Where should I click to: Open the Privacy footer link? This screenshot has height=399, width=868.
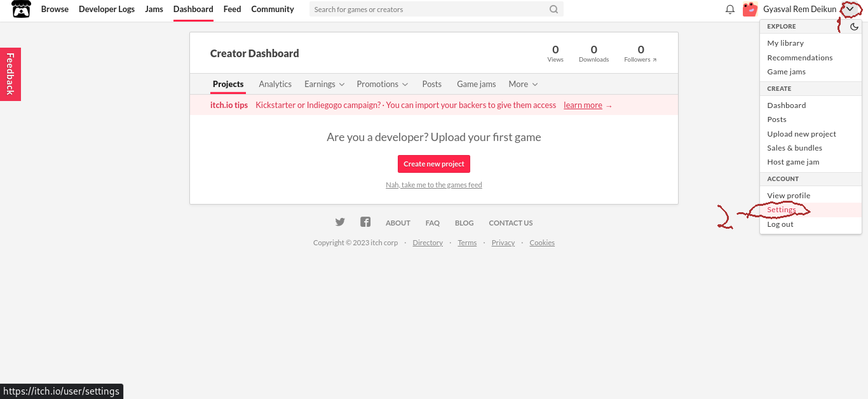pyautogui.click(x=503, y=243)
